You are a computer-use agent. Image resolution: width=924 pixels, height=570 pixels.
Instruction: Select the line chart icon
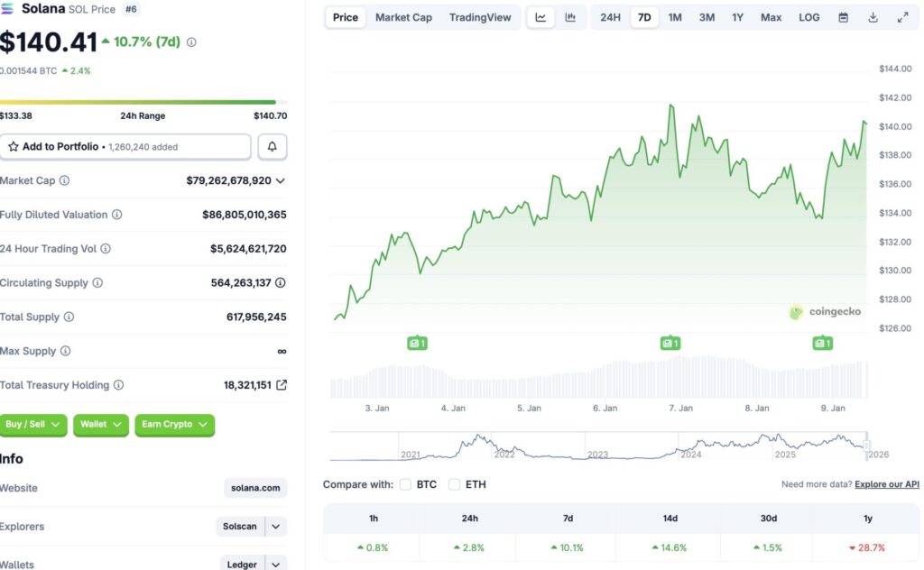(541, 17)
